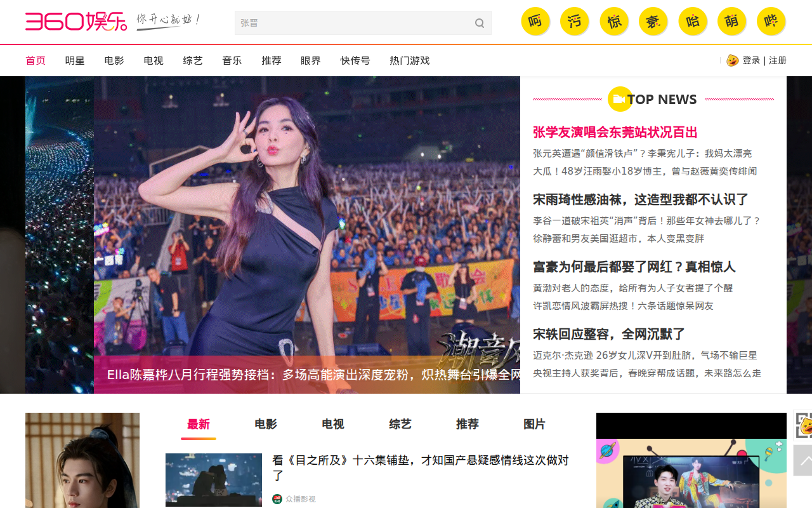Open 热门游戏 in the navigation bar
The width and height of the screenshot is (812, 508).
click(409, 60)
